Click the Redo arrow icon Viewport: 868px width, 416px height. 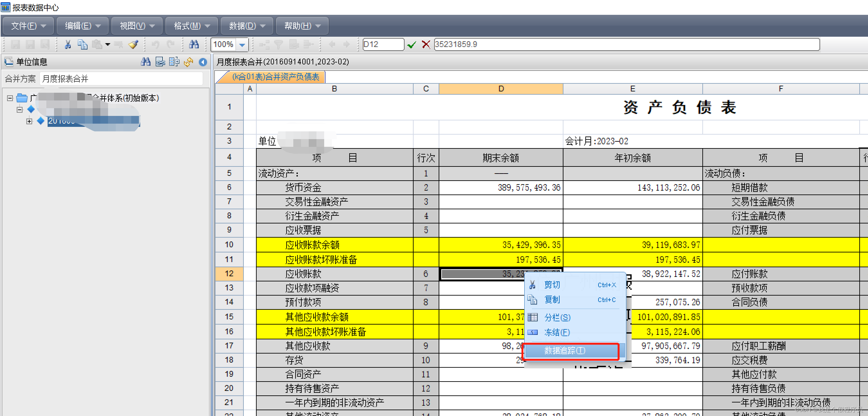coord(170,44)
